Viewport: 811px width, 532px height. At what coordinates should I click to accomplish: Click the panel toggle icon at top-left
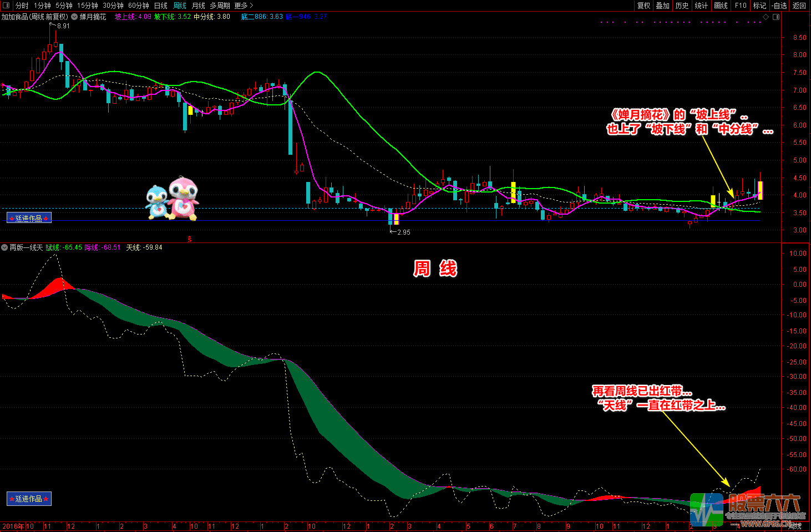pos(7,6)
